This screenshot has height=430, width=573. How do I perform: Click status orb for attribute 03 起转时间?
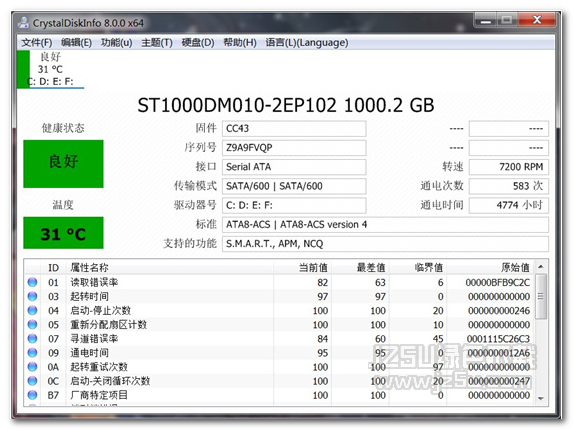click(x=33, y=296)
